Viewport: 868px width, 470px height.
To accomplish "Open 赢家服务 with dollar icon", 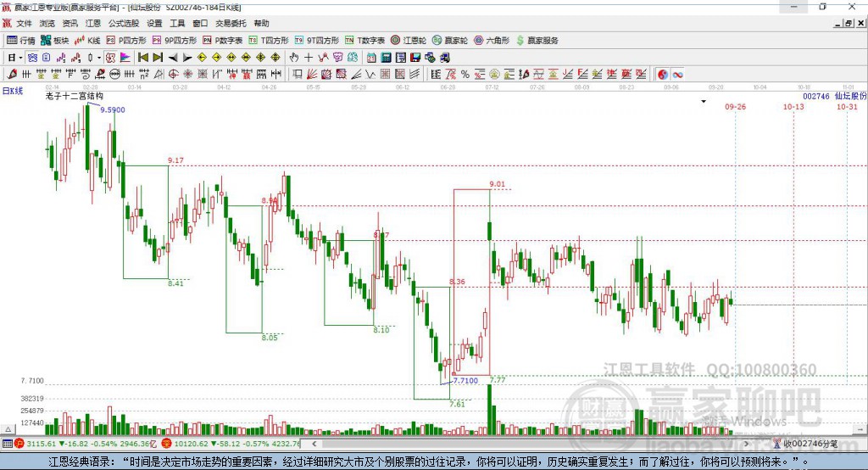I will [x=537, y=41].
